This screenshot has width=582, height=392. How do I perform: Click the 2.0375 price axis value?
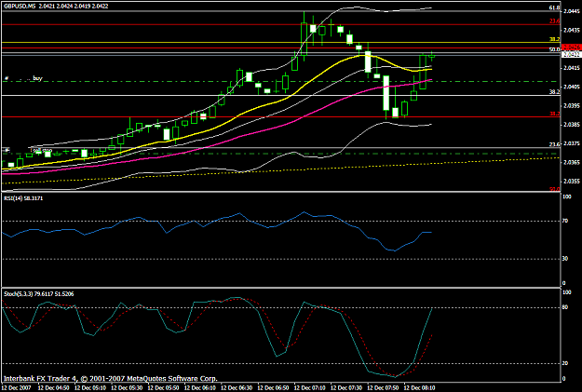tap(571, 143)
